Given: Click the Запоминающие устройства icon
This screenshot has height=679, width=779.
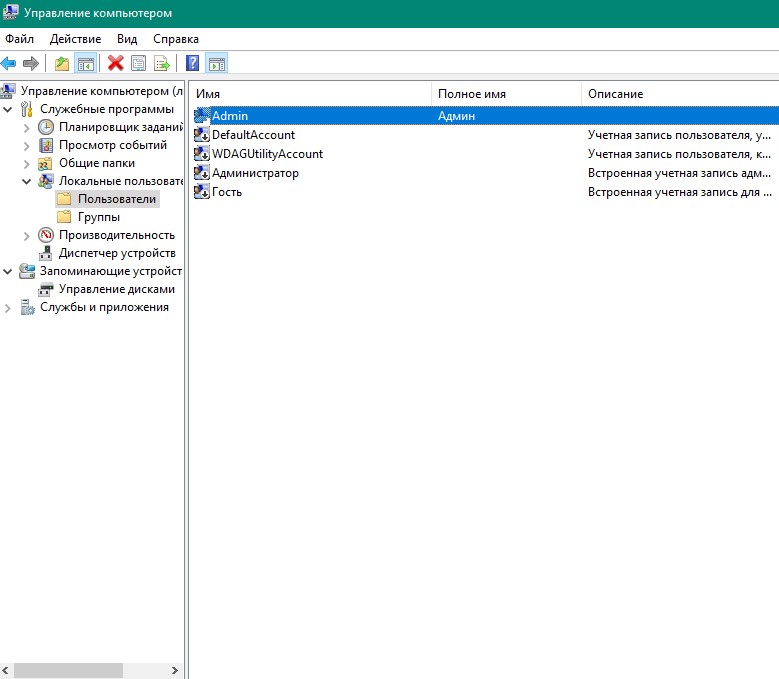Looking at the screenshot, I should [27, 271].
